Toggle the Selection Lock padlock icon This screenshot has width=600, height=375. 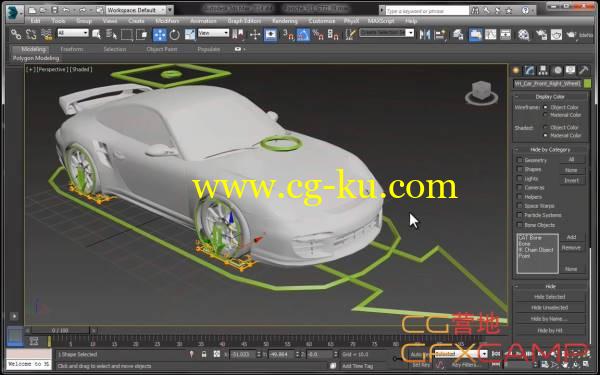pyautogui.click(x=204, y=354)
